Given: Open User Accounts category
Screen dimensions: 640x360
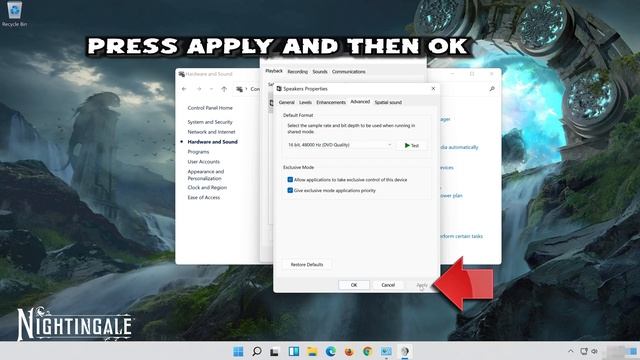Looking at the screenshot, I should click(204, 162).
